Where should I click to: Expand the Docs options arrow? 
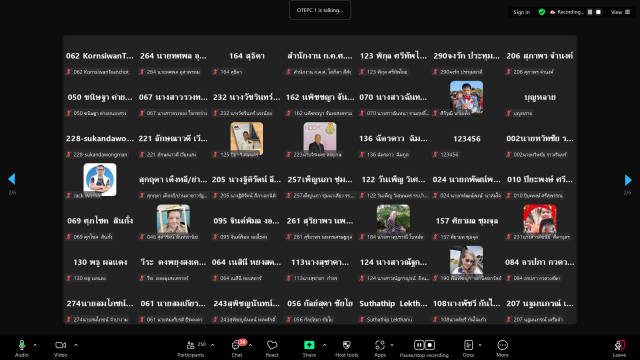pyautogui.click(x=480, y=345)
